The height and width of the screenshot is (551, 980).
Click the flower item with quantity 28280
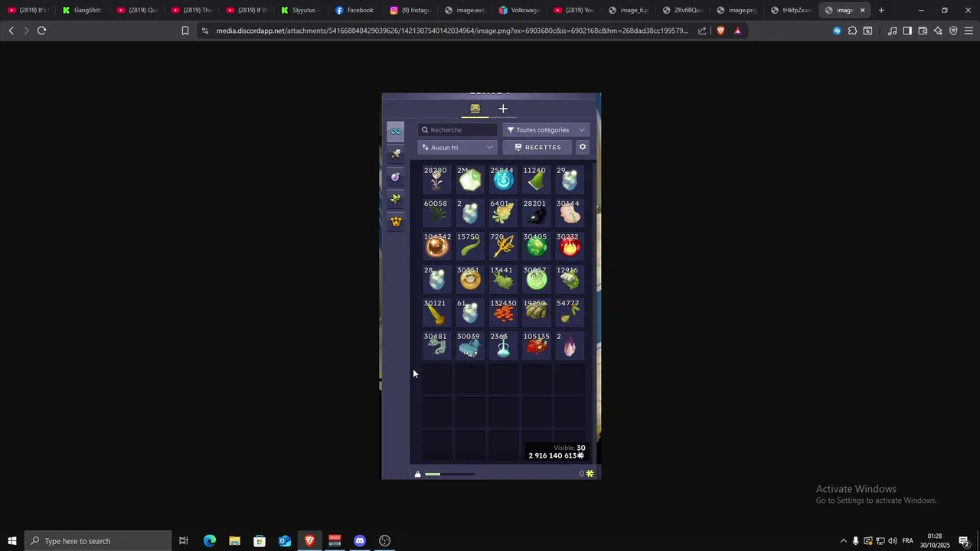tap(436, 180)
